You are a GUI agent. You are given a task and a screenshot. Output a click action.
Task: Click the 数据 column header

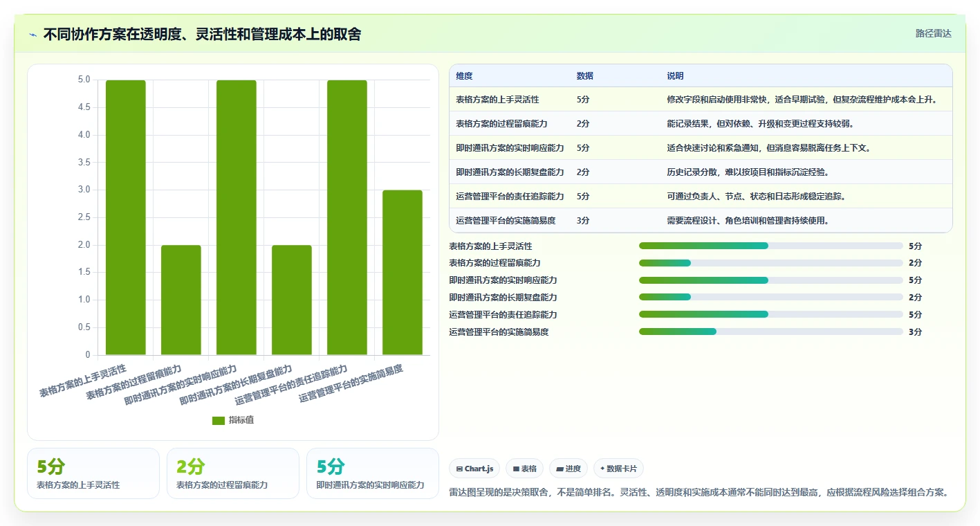click(584, 76)
